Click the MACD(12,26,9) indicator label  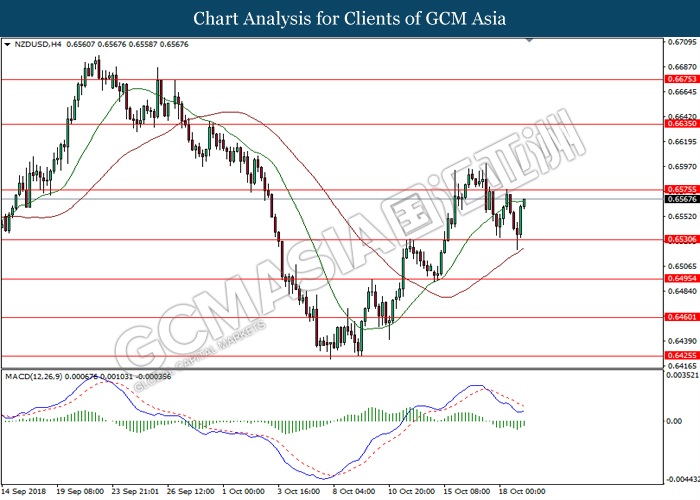pyautogui.click(x=34, y=377)
